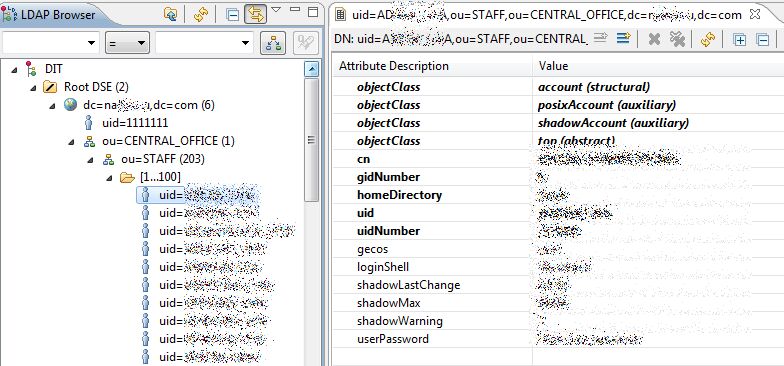Expand all attributes in the entry editor
This screenshot has height=366, width=784.
739,40
